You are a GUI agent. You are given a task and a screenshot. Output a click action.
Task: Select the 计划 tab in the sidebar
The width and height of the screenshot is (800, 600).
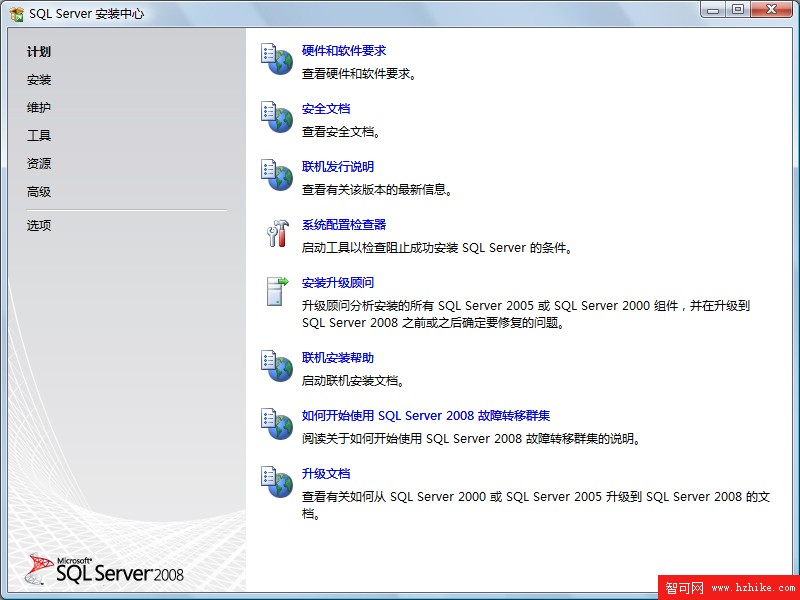(x=39, y=52)
